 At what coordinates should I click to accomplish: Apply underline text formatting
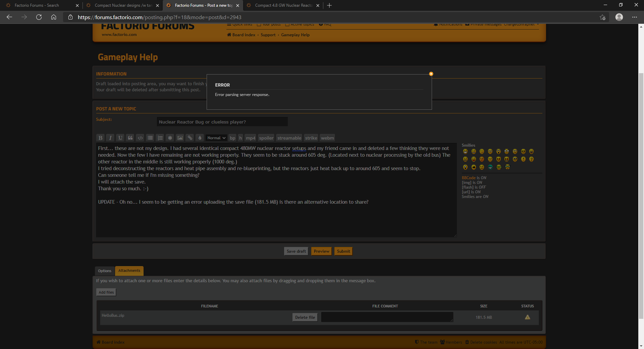click(x=120, y=138)
